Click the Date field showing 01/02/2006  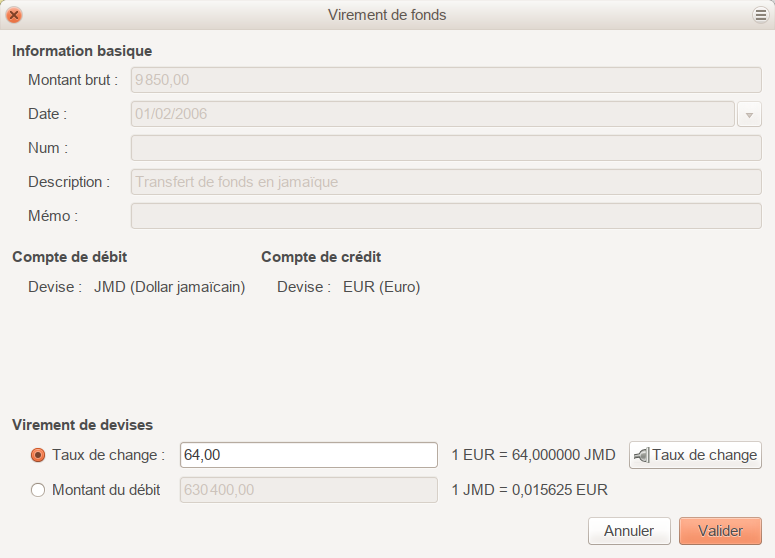point(432,114)
